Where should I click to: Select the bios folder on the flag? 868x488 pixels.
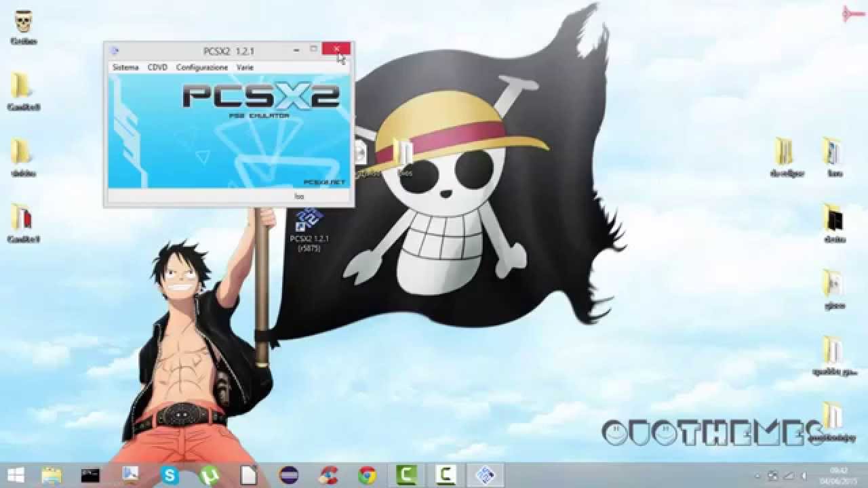tap(404, 159)
